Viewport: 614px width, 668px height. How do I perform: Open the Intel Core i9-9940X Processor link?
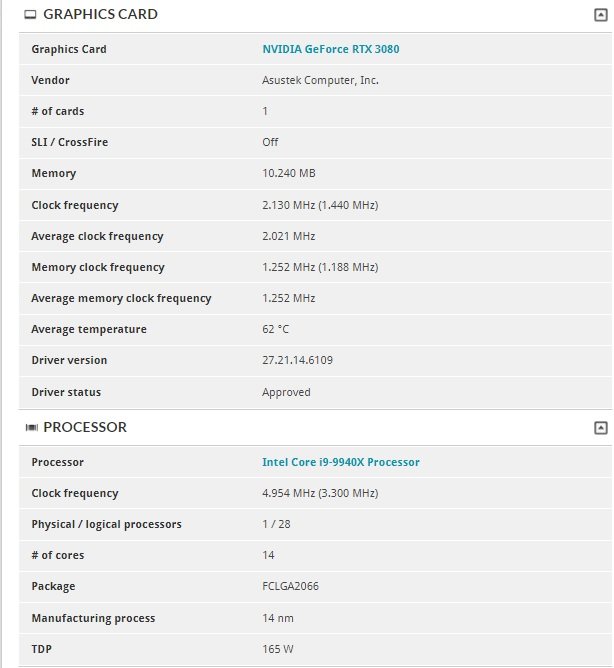(x=340, y=462)
